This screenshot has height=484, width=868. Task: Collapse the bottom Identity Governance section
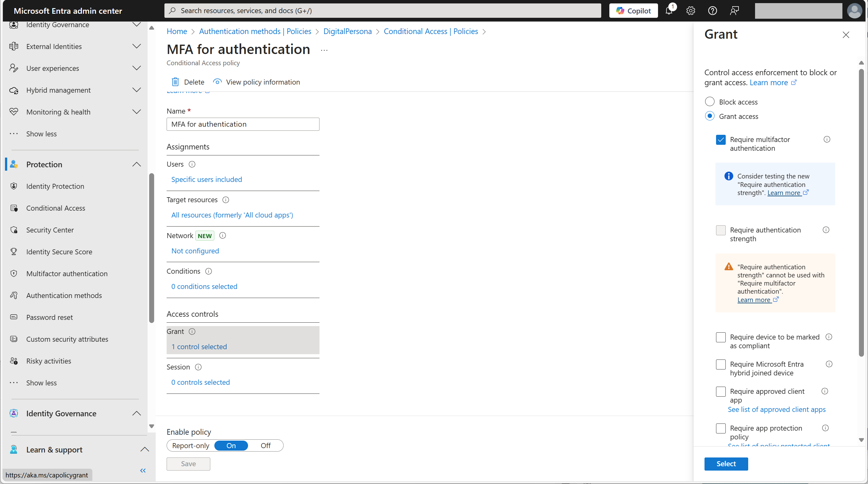pos(136,413)
